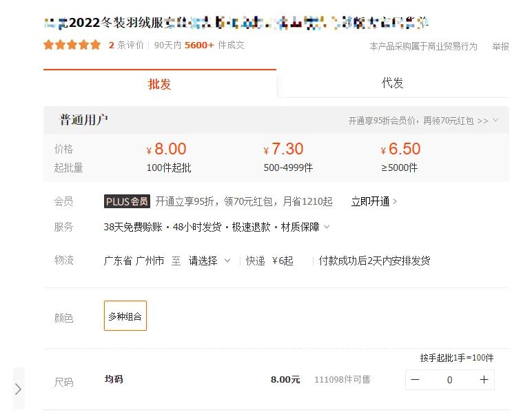Increase quantity with the plus button
The width and height of the screenshot is (532, 415).
point(484,380)
